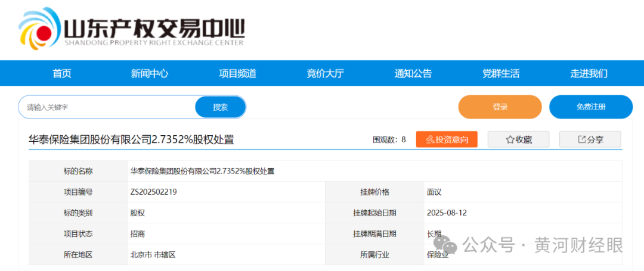Click the 长期 expiry date value
The width and height of the screenshot is (644, 271).
pos(434,233)
